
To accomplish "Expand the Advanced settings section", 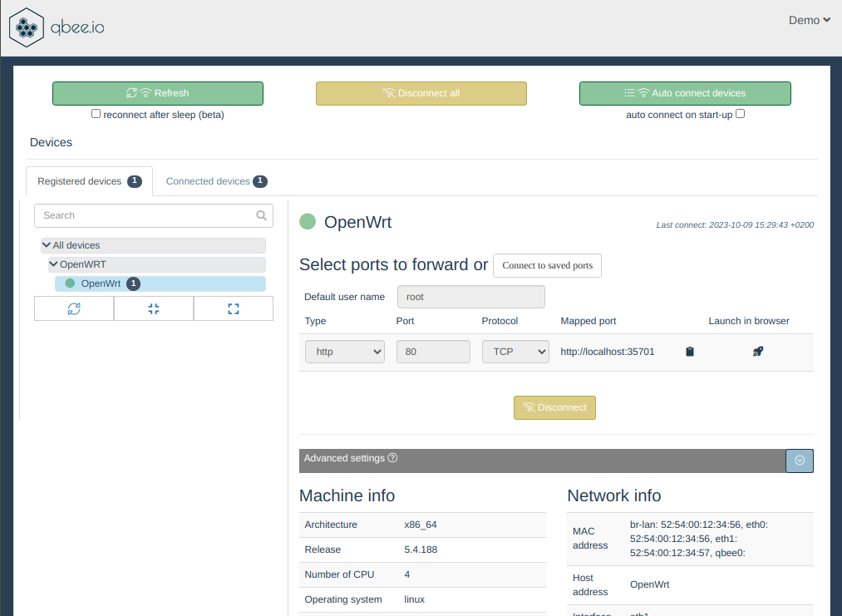I will point(799,460).
